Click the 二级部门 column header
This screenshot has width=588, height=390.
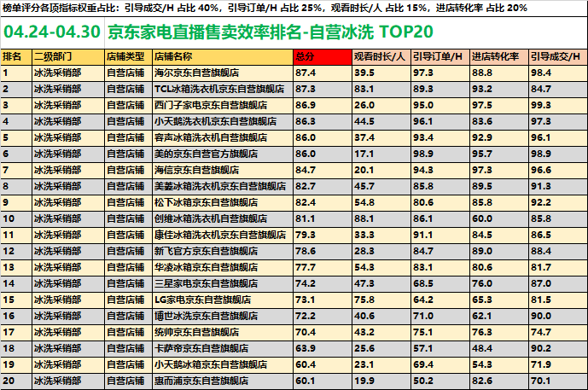click(x=68, y=57)
